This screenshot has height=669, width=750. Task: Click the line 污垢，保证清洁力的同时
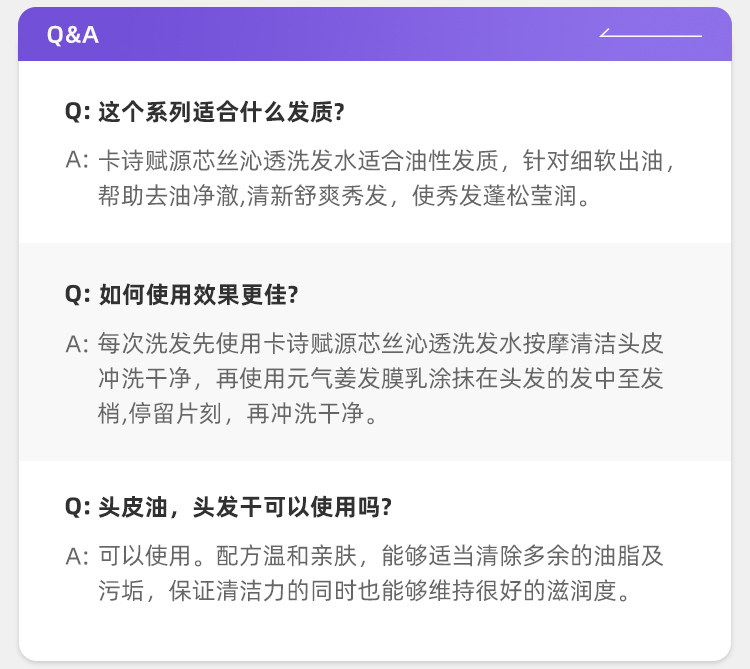click(367, 591)
